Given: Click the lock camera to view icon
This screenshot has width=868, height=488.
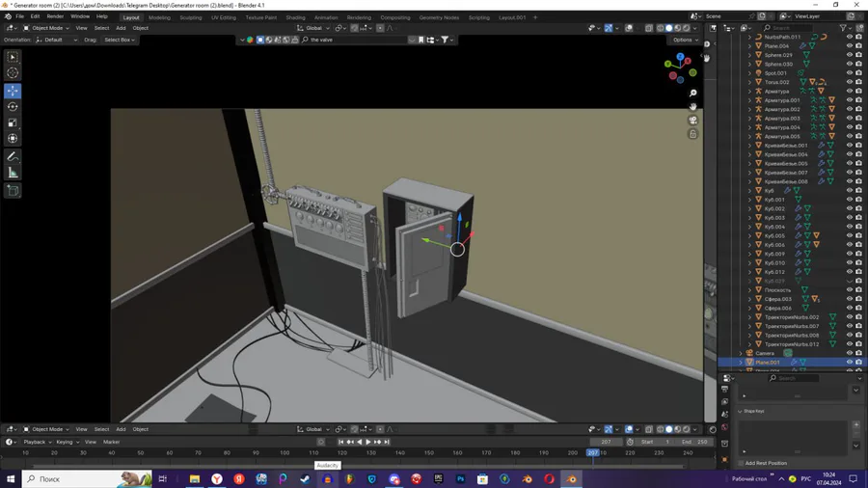Looking at the screenshot, I should (x=692, y=134).
